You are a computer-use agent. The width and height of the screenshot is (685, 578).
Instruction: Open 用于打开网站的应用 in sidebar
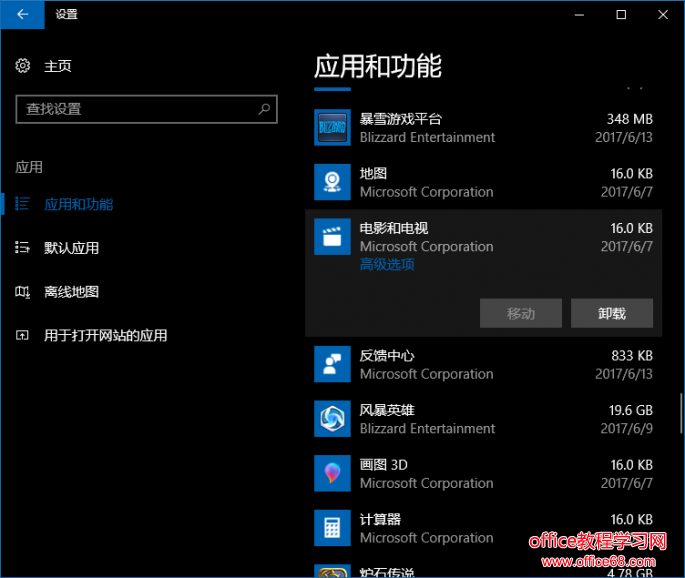tap(106, 335)
